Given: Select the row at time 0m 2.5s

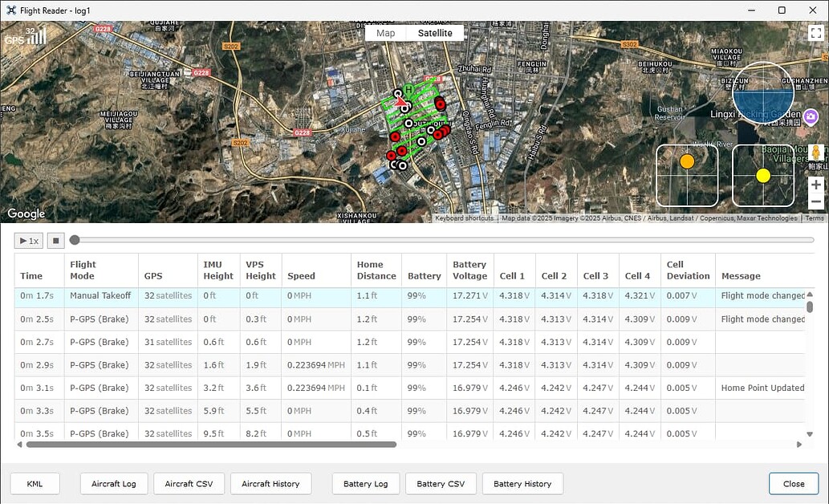Looking at the screenshot, I should pos(410,319).
